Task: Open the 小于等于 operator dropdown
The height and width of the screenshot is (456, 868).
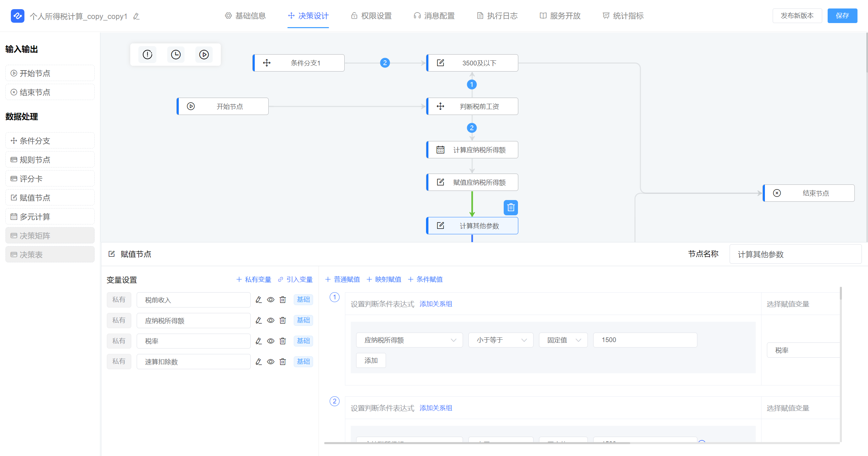Action: click(501, 340)
